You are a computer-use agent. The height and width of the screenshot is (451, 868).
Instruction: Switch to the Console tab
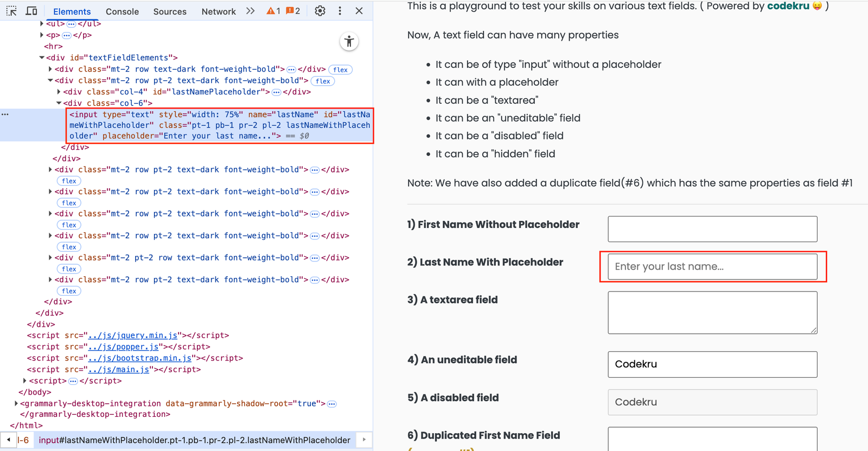pyautogui.click(x=122, y=11)
